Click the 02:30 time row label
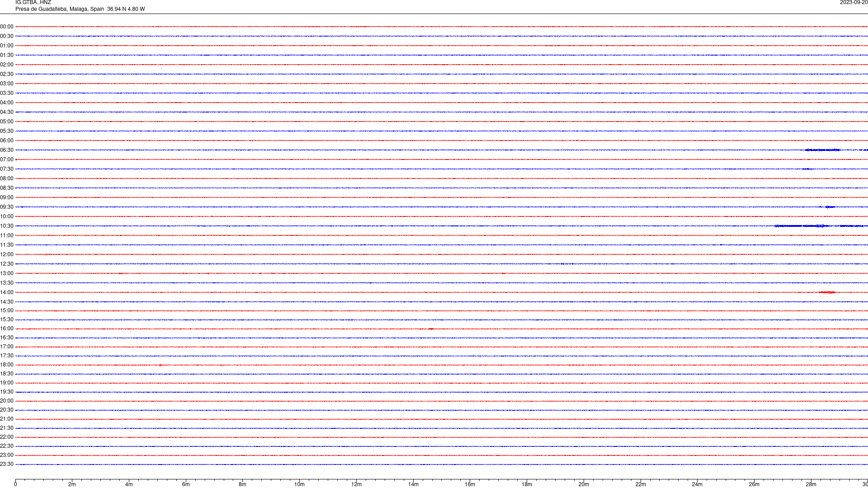The image size is (868, 488). pos(7,74)
